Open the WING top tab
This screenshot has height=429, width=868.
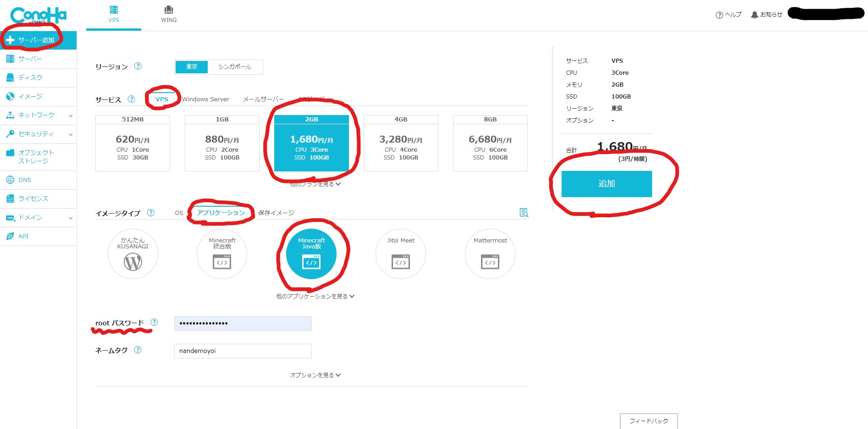click(x=169, y=15)
